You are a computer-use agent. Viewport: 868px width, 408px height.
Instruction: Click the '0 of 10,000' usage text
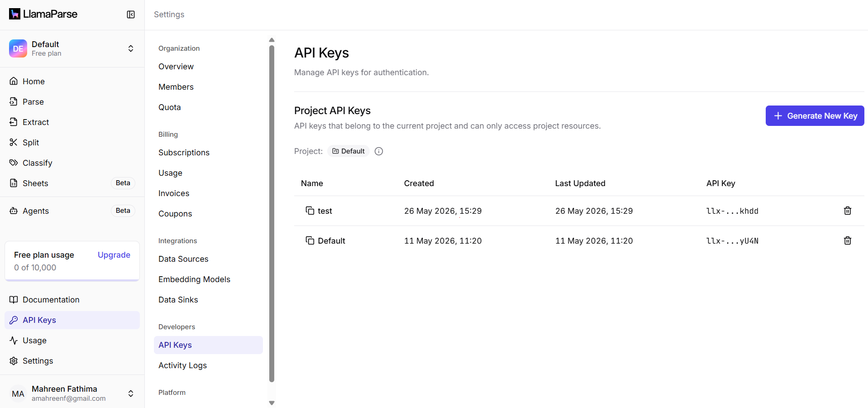pos(35,268)
